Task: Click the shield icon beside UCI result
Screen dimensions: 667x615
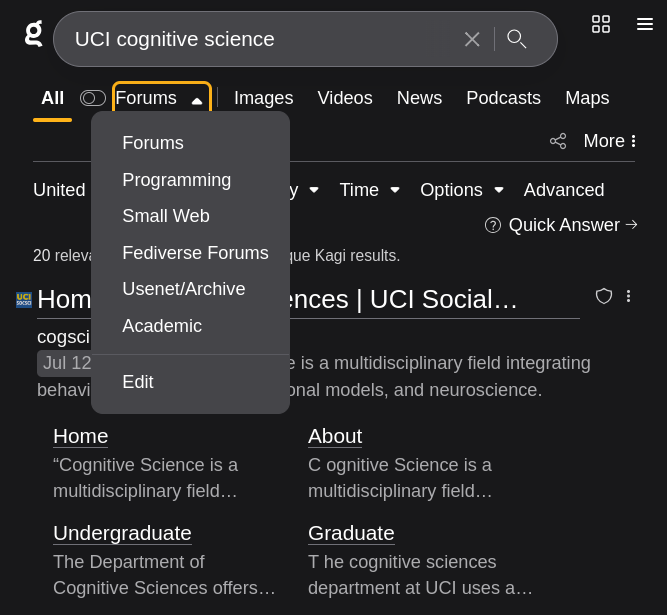Action: [604, 296]
